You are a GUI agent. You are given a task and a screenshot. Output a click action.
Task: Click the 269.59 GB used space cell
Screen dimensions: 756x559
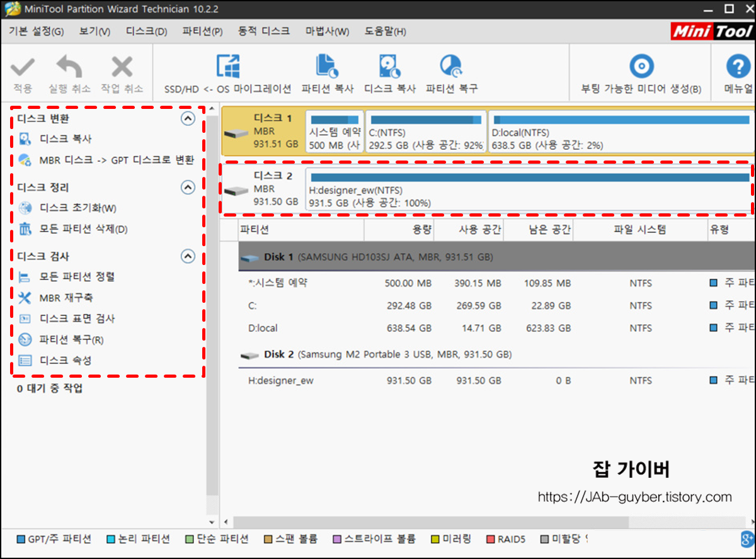point(478,306)
